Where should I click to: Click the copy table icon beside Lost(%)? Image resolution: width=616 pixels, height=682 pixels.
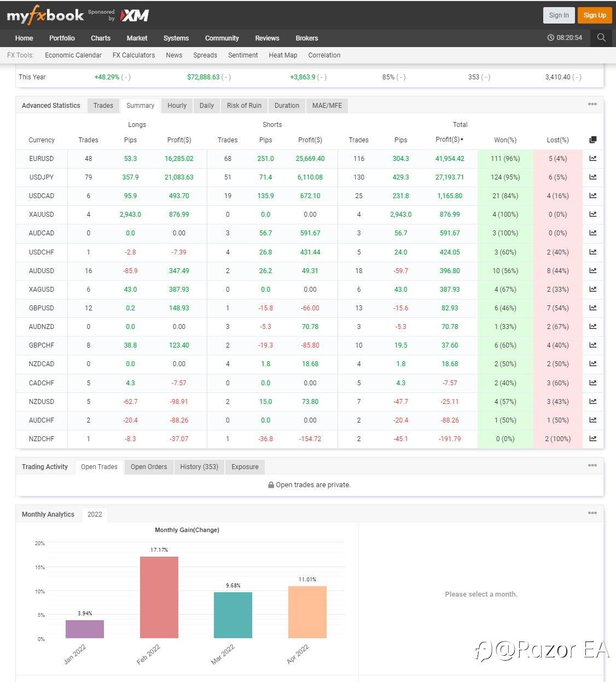(x=592, y=140)
